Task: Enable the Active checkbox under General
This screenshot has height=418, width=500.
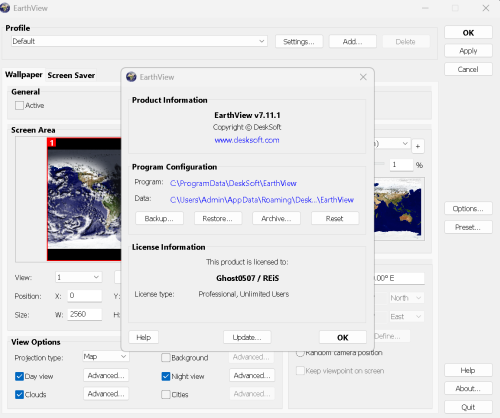Action: [x=19, y=106]
